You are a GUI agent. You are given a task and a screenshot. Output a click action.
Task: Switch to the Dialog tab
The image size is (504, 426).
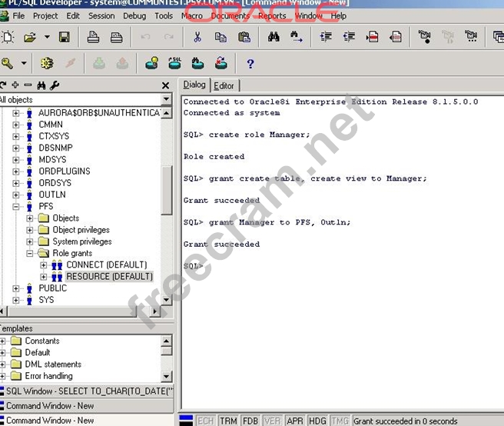pos(194,85)
